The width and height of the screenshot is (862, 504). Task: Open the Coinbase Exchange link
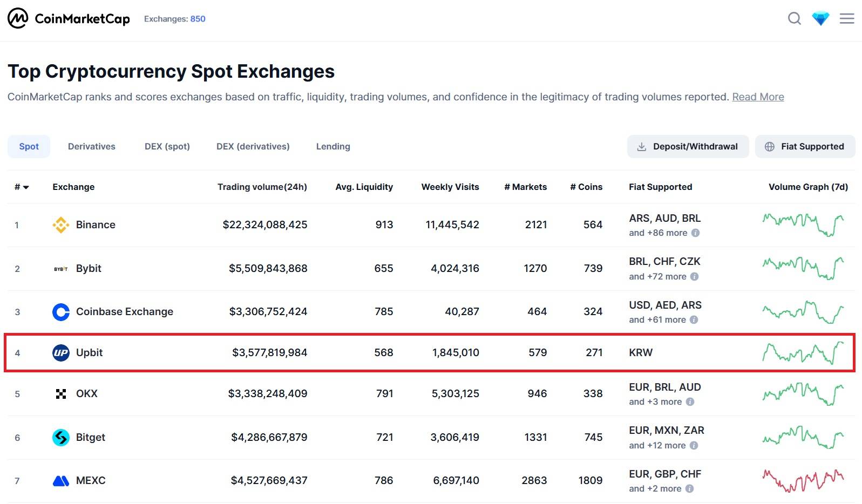coord(125,312)
